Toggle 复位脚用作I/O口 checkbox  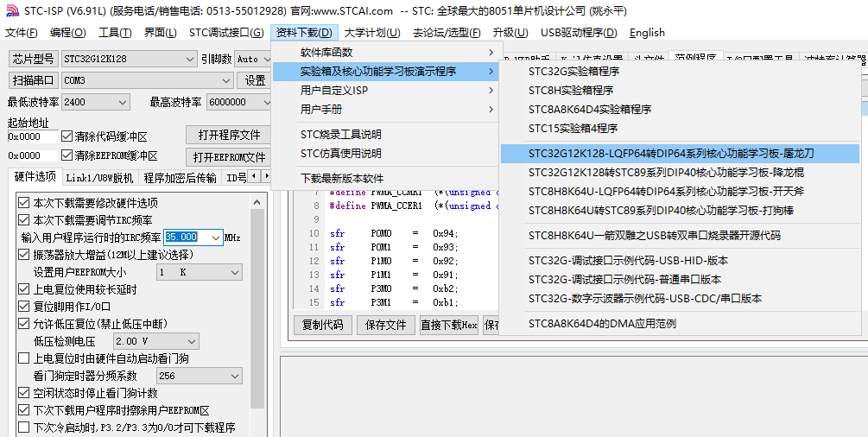[24, 307]
